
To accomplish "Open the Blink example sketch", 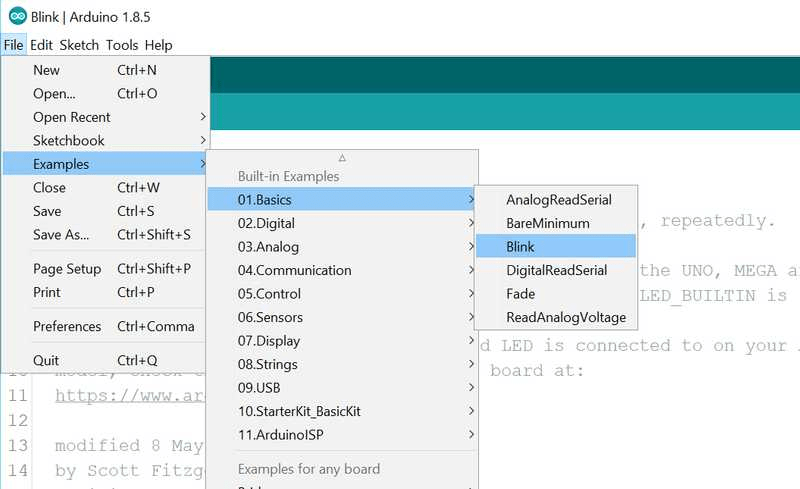I will pos(556,247).
